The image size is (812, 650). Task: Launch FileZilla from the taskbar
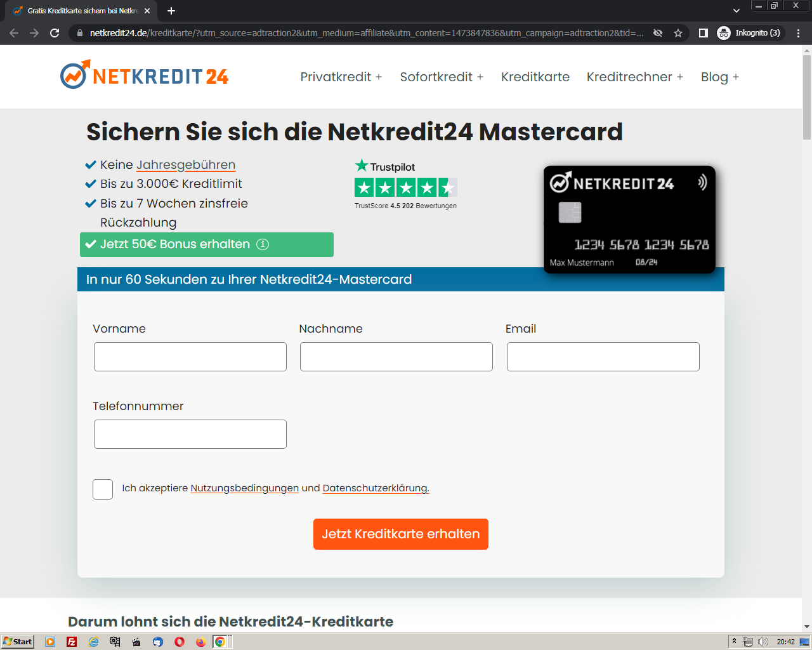72,642
